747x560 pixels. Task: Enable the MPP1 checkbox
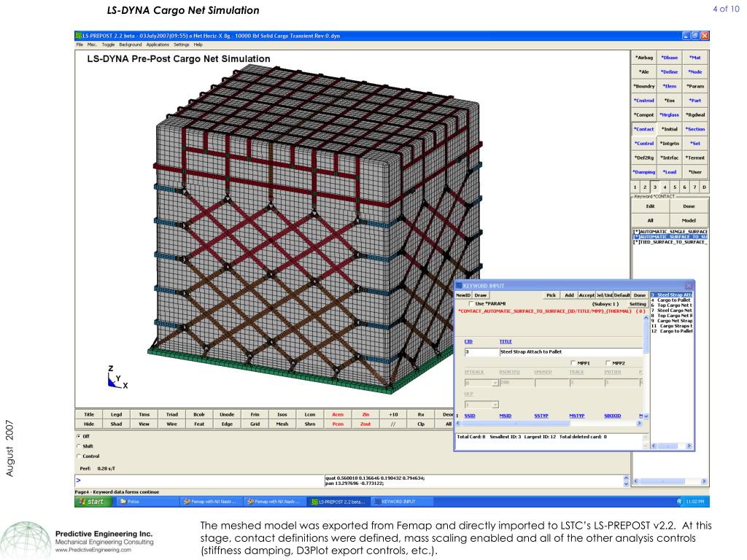(x=573, y=363)
